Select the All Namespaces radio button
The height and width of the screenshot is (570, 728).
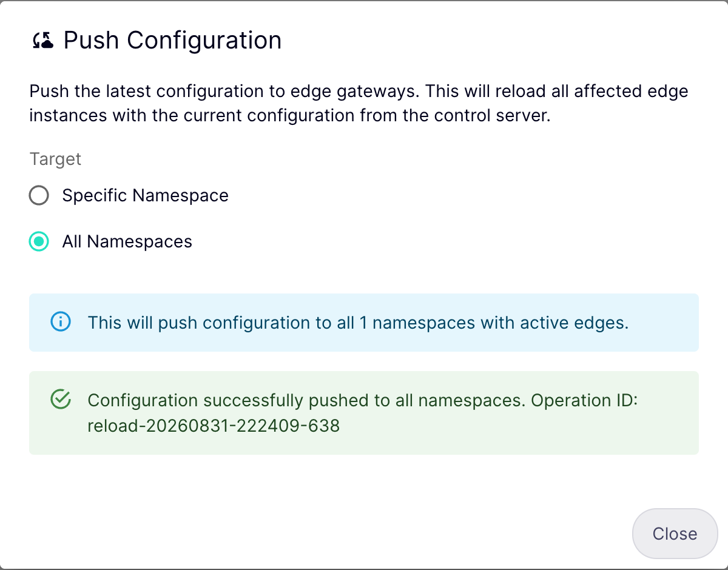click(x=39, y=241)
